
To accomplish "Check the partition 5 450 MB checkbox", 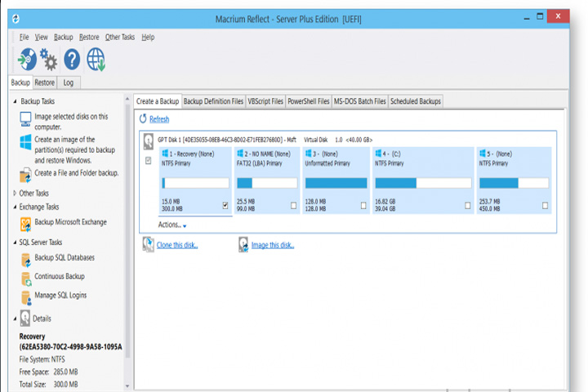I will coord(545,205).
